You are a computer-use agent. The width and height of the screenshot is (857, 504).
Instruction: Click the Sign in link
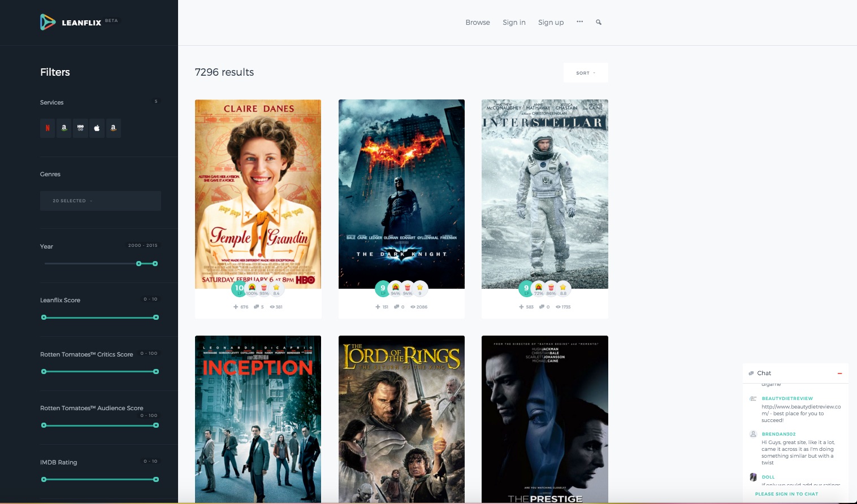(x=514, y=23)
